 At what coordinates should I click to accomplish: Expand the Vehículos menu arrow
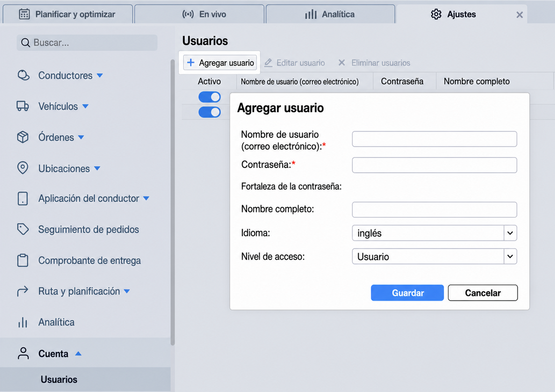85,106
